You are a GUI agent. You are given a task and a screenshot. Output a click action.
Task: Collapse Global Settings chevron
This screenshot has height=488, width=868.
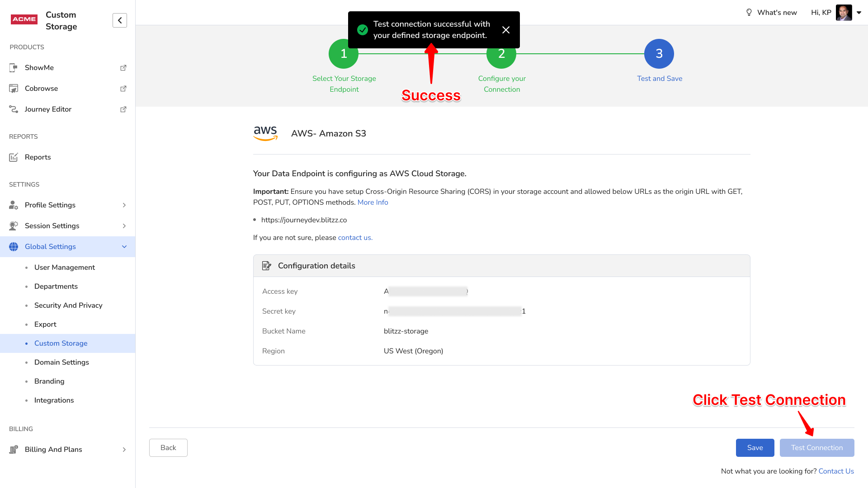pyautogui.click(x=124, y=247)
